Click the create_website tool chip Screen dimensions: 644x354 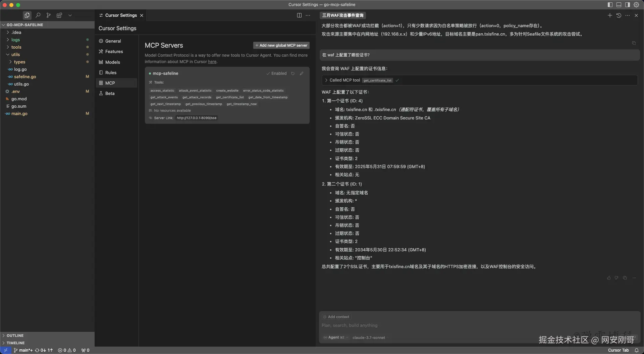[x=227, y=91]
